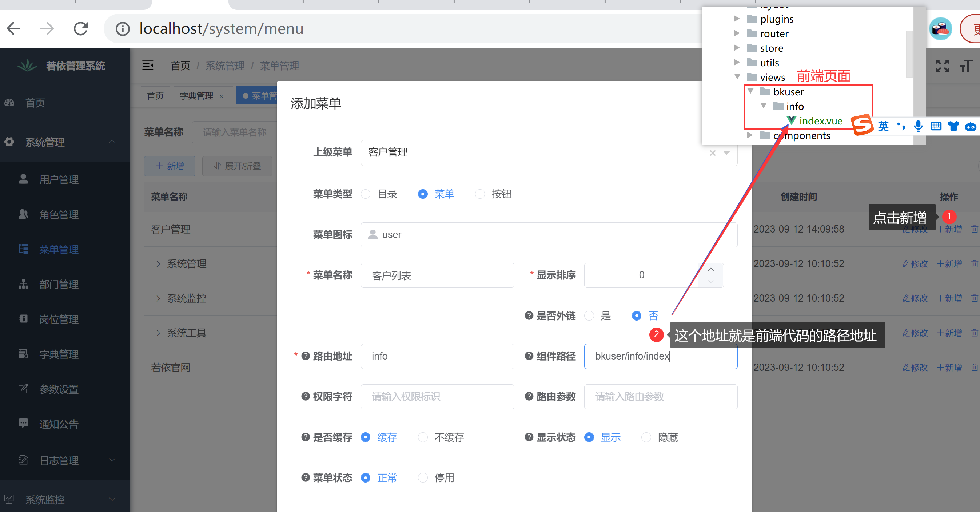Clear the 上级菜单 selection with X icon
Viewport: 980px width, 512px height.
[713, 153]
